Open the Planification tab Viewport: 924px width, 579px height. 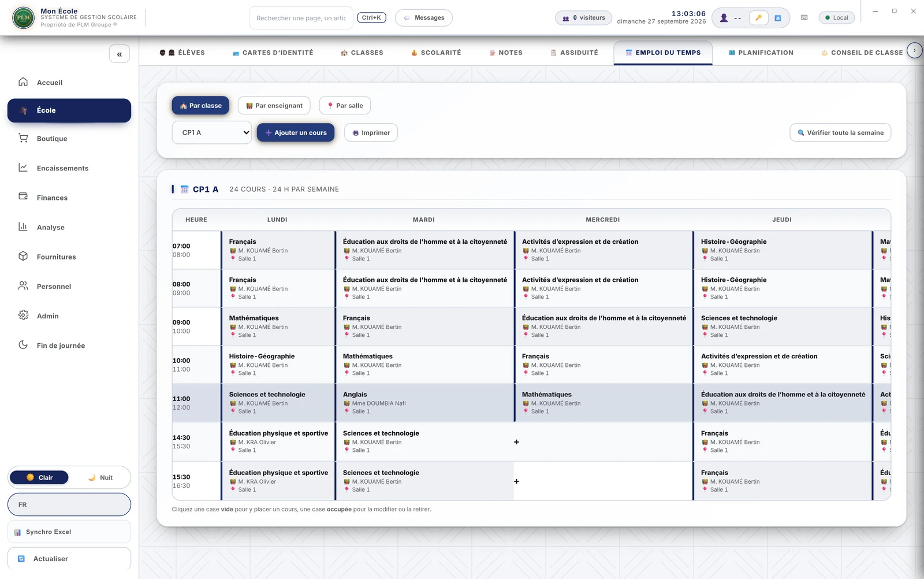(x=761, y=53)
